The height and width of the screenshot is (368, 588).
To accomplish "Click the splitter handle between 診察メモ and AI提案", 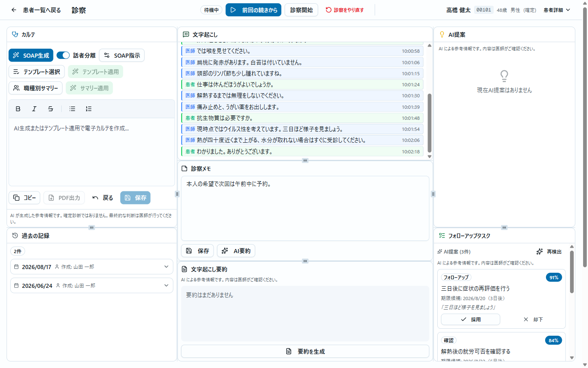I will point(433,194).
